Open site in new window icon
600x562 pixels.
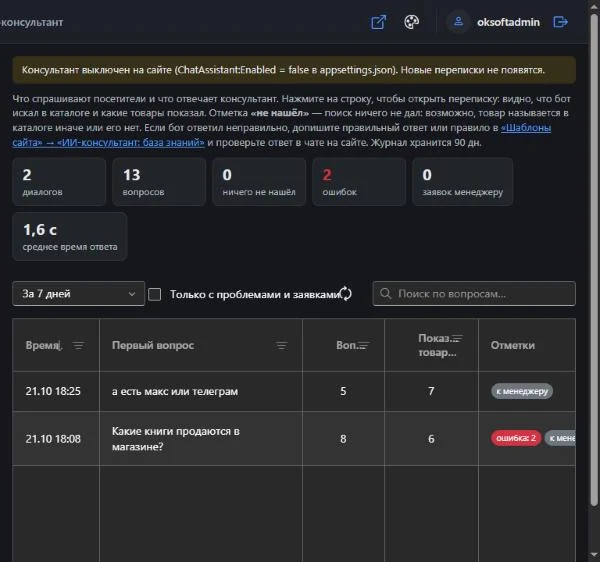pyautogui.click(x=378, y=22)
